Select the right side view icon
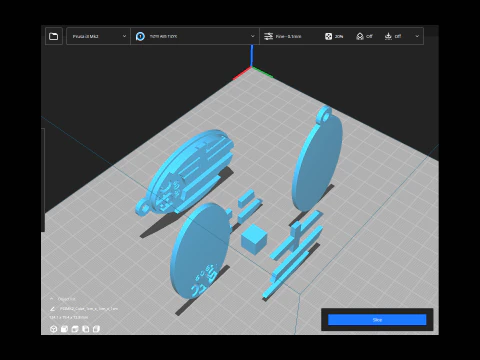The height and width of the screenshot is (360, 480). pos(96,329)
